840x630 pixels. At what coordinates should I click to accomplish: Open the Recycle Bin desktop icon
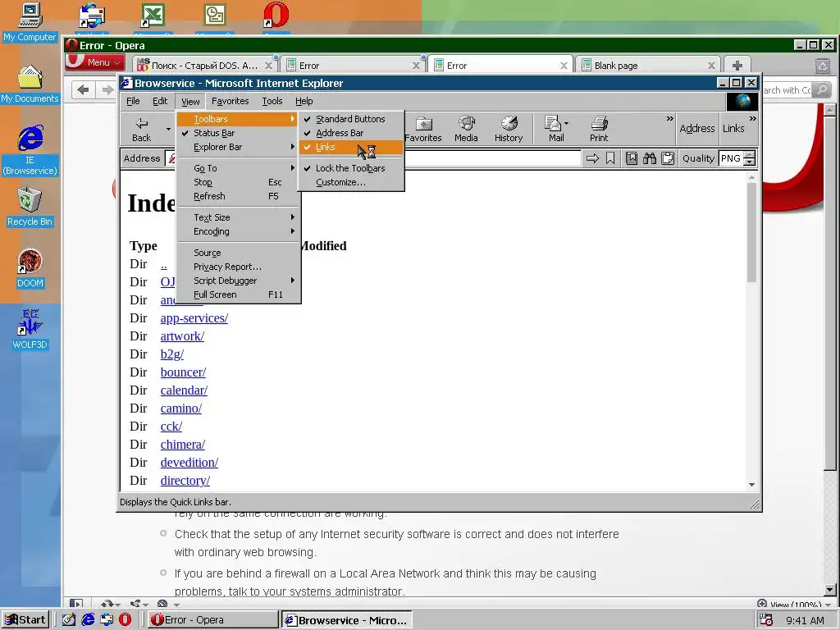point(30,208)
